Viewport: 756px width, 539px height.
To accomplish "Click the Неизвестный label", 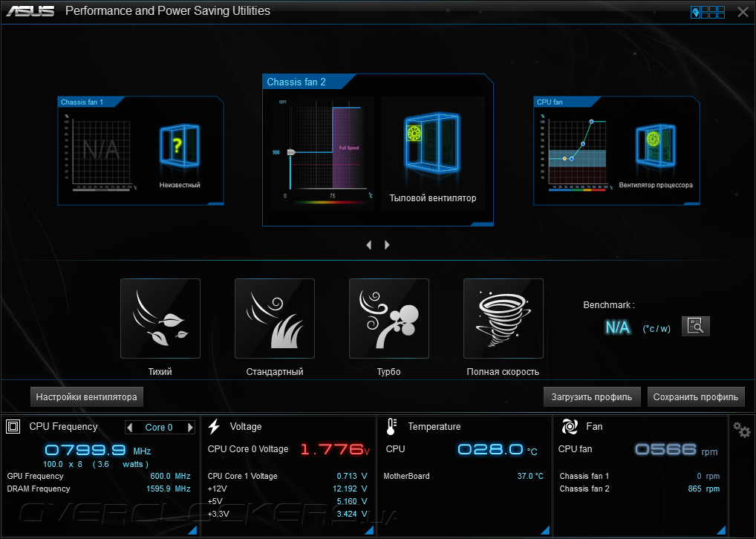I will click(x=180, y=185).
